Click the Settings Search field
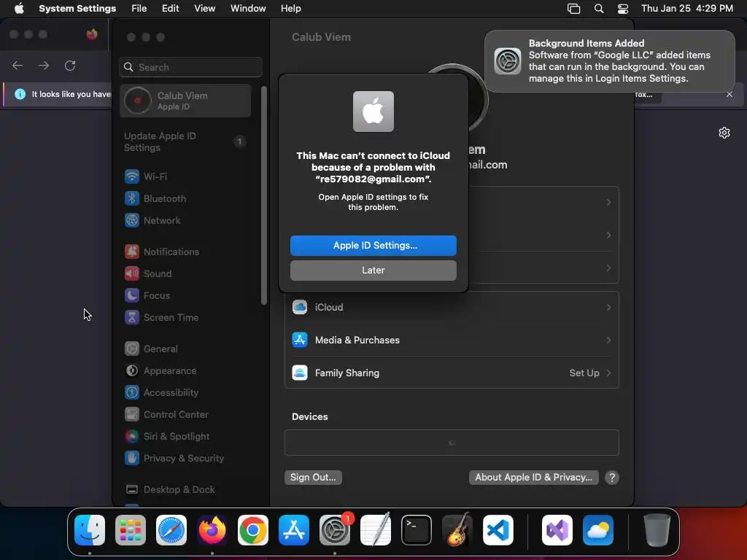Image resolution: width=747 pixels, height=560 pixels. pyautogui.click(x=190, y=67)
